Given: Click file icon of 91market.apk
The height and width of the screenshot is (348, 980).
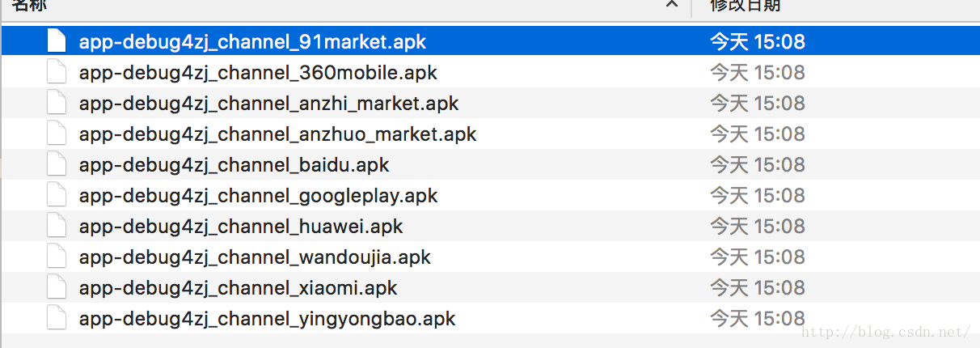Looking at the screenshot, I should 57,41.
